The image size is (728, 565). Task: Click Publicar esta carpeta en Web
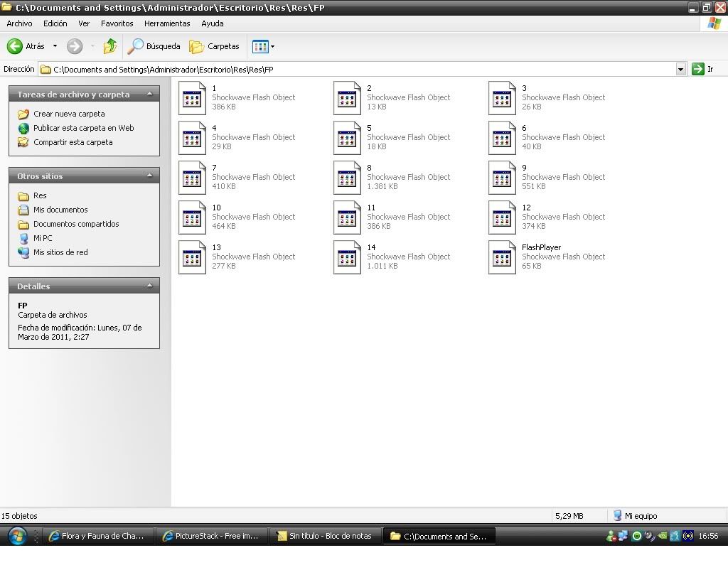click(x=84, y=128)
